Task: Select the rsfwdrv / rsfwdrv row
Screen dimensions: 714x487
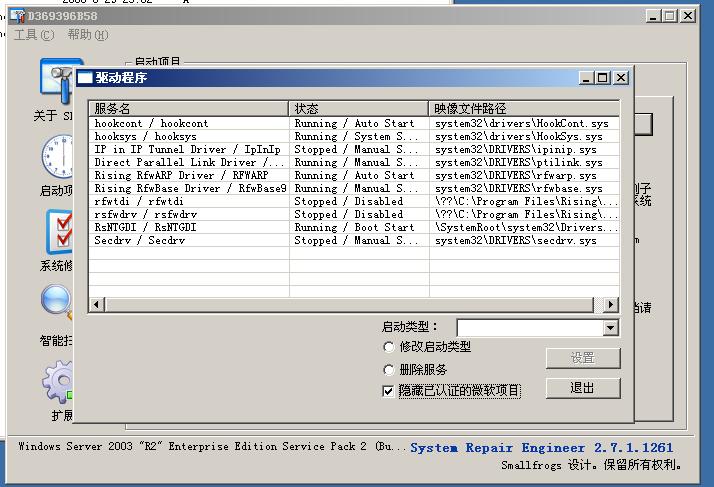Action: click(354, 214)
